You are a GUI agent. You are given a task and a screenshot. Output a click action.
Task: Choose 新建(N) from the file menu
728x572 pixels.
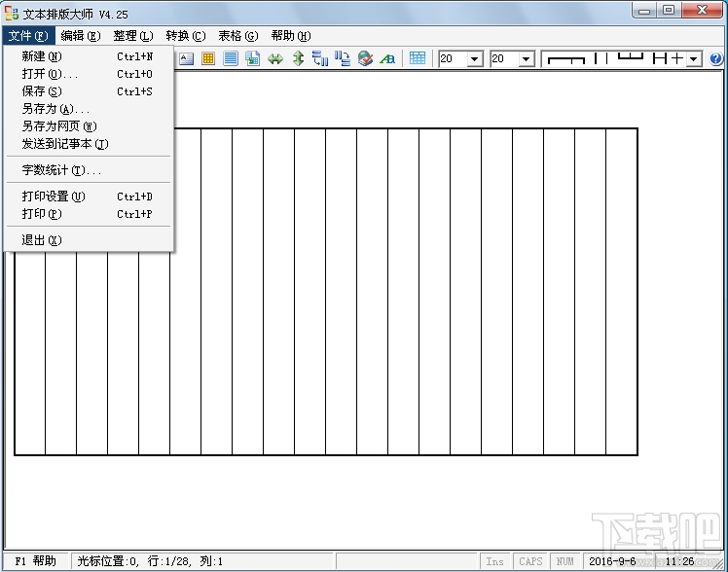coord(89,56)
